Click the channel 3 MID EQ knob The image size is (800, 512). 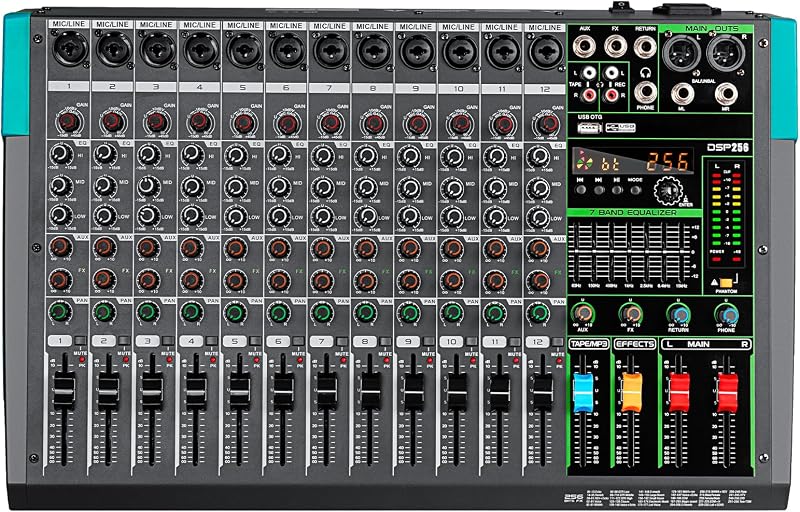pos(148,186)
